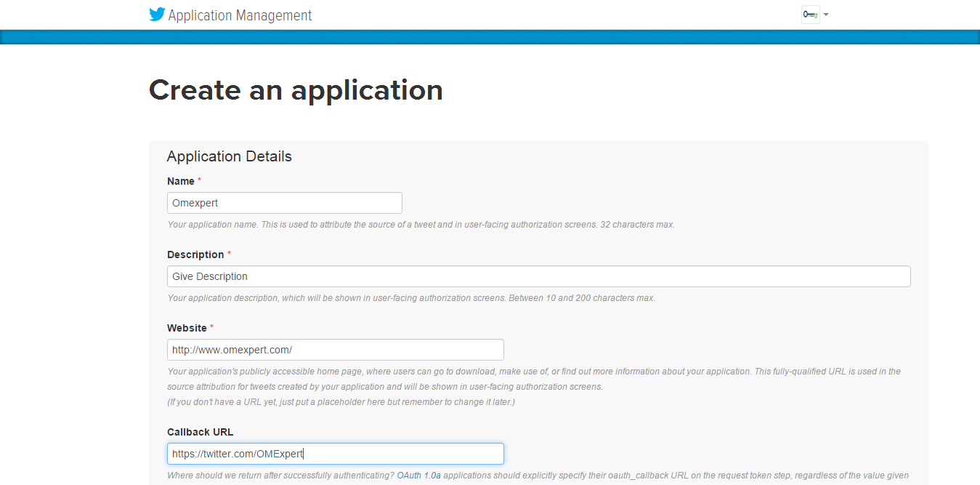Click the Website field label
Image resolution: width=980 pixels, height=485 pixels.
pyautogui.click(x=187, y=328)
